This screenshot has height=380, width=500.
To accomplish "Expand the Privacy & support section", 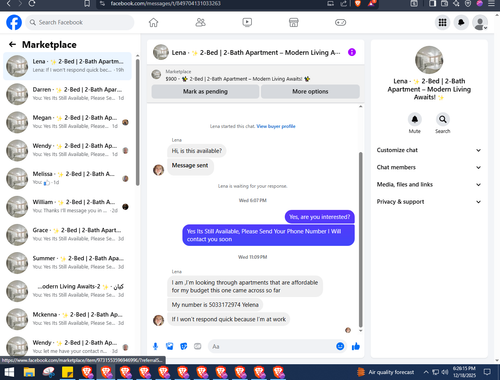I will [x=429, y=202].
